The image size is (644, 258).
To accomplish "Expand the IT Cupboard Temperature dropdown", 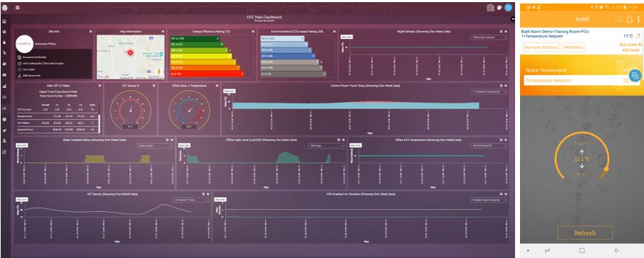I will point(489,92).
